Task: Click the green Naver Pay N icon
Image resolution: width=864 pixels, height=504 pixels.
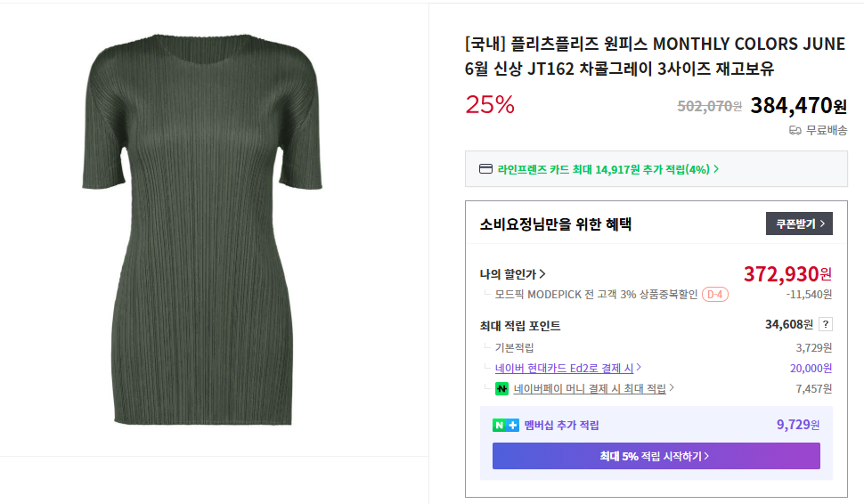Action: [x=502, y=388]
